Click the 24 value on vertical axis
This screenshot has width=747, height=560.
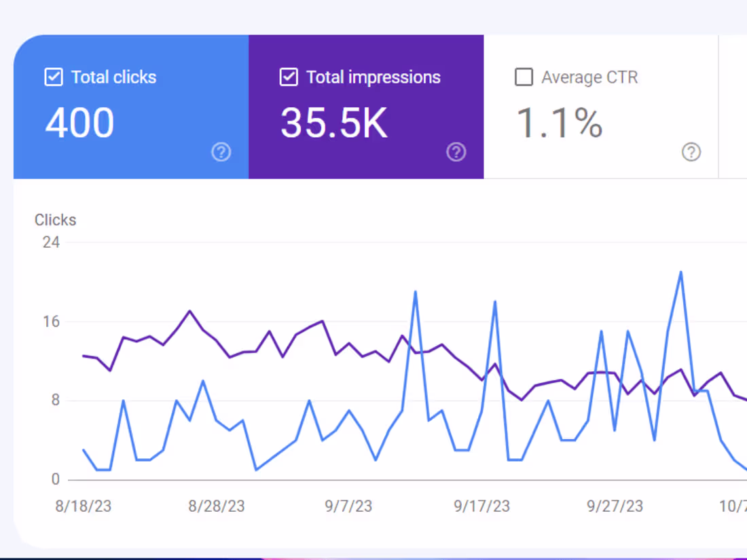pyautogui.click(x=50, y=242)
